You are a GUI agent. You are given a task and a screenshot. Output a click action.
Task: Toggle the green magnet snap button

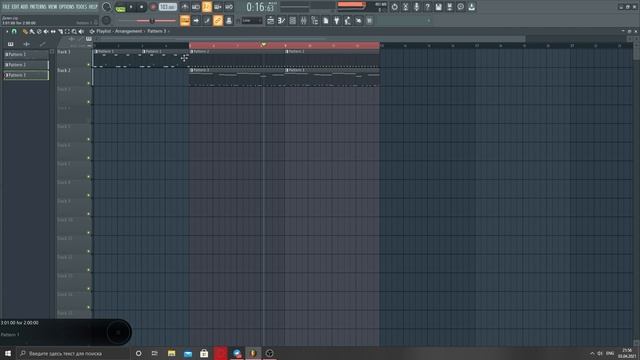(14, 31)
